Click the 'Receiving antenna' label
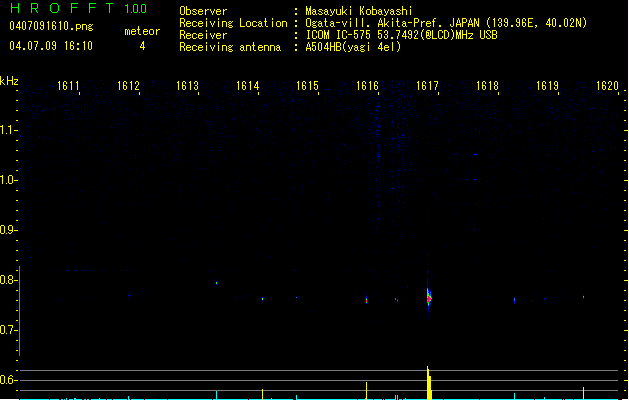 230,47
